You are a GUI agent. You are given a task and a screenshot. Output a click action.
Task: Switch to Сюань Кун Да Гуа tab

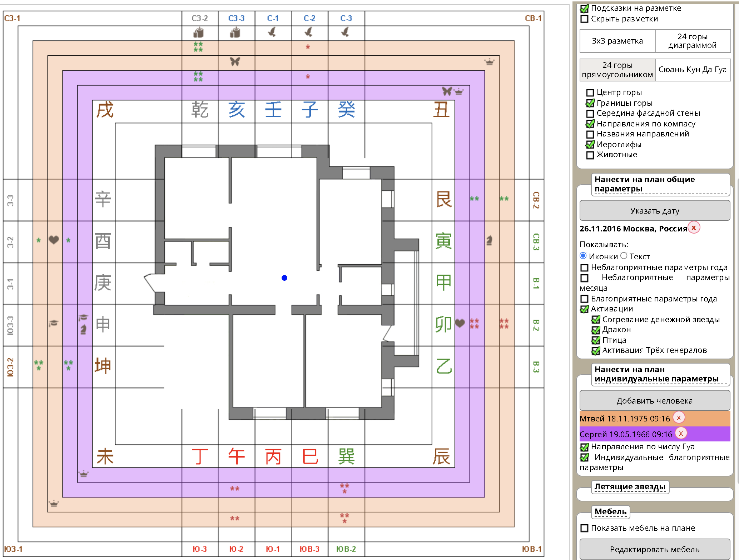[693, 70]
